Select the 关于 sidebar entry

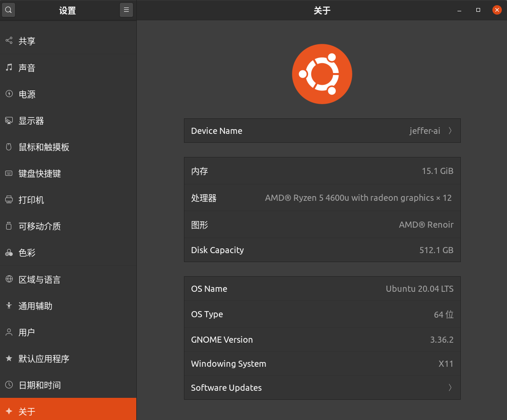click(x=68, y=409)
